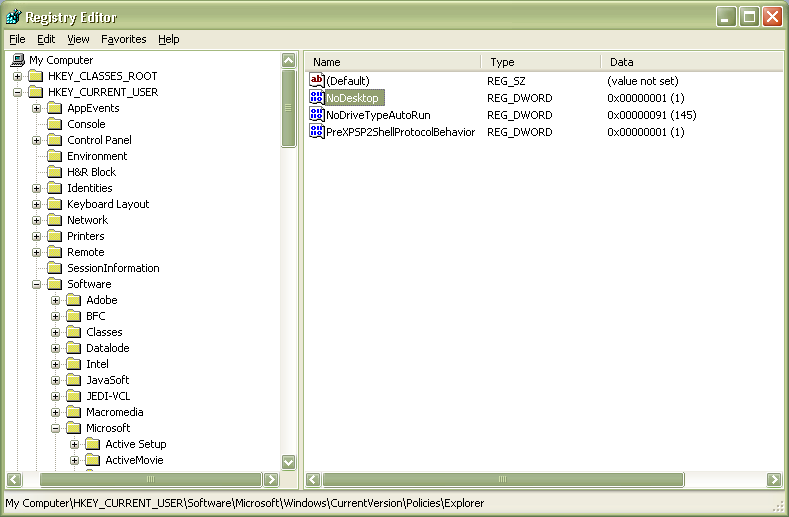This screenshot has height=517, width=789.
Task: Click the SessionInformation folder icon
Action: (54, 268)
